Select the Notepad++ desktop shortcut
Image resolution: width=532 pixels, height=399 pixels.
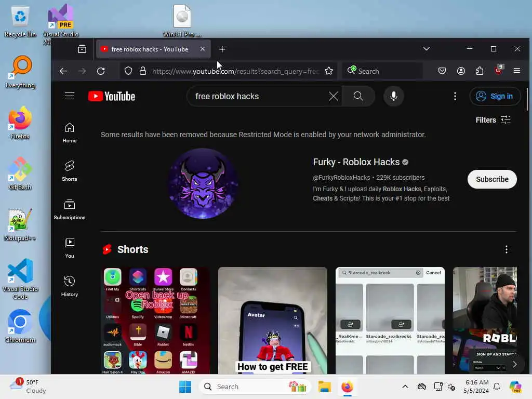(x=20, y=224)
